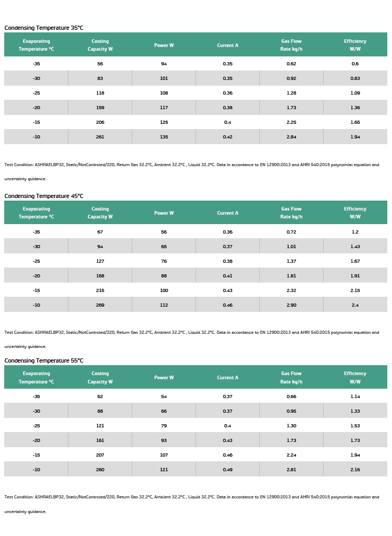Screen dimensions: 392x536
Task: Select the 0.83 efficiency cell at 35°C
Action: (x=355, y=78)
